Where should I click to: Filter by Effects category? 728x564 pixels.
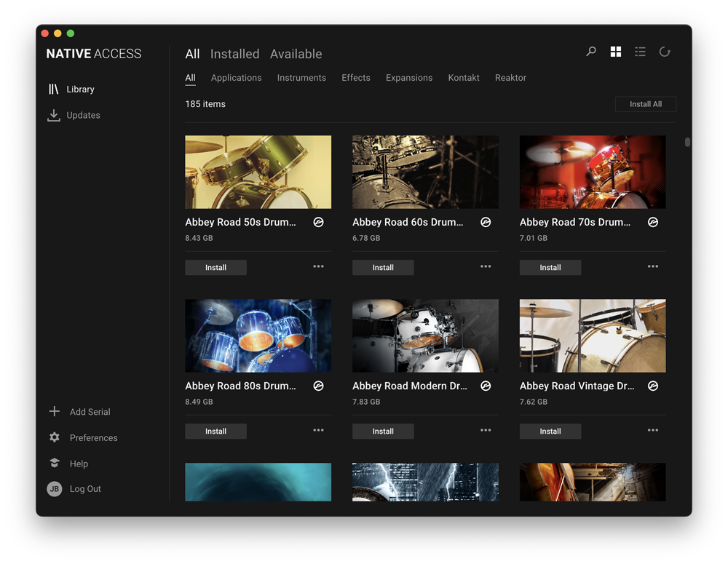pyautogui.click(x=356, y=78)
